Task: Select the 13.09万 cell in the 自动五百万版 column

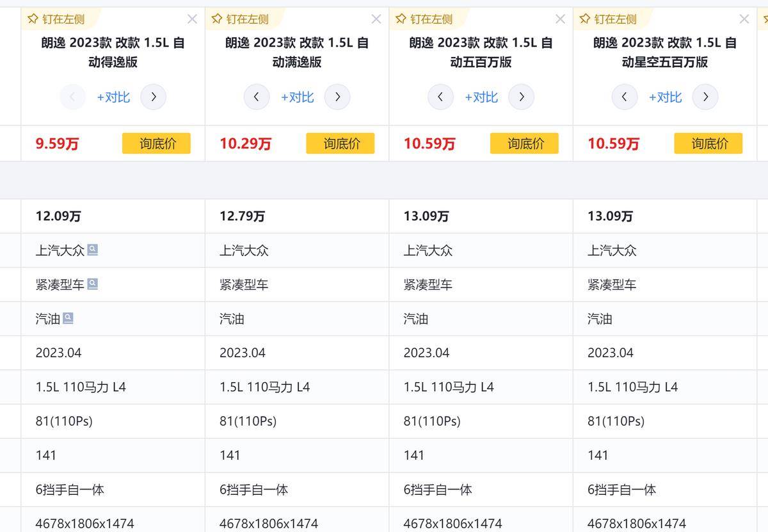Action: [x=481, y=216]
